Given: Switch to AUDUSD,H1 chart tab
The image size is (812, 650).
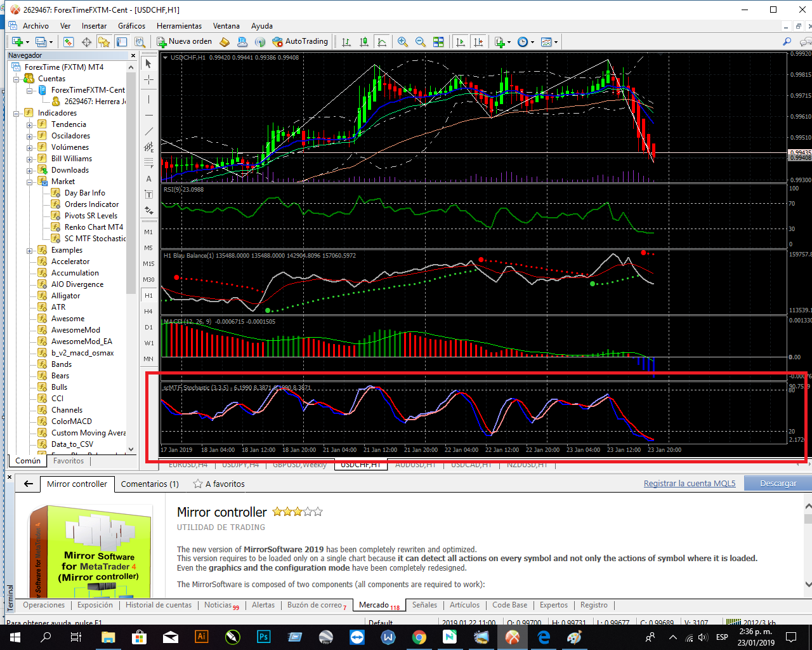Looking at the screenshot, I should click(x=416, y=465).
